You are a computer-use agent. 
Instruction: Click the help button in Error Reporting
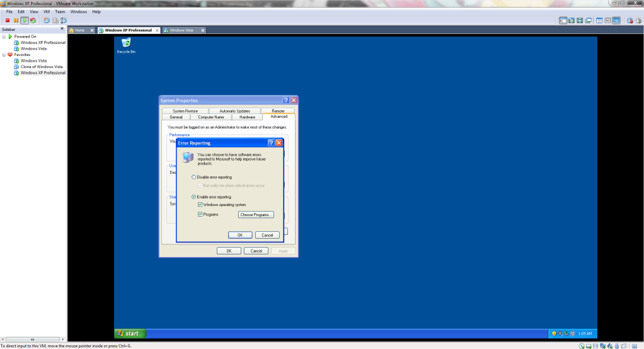pos(271,143)
